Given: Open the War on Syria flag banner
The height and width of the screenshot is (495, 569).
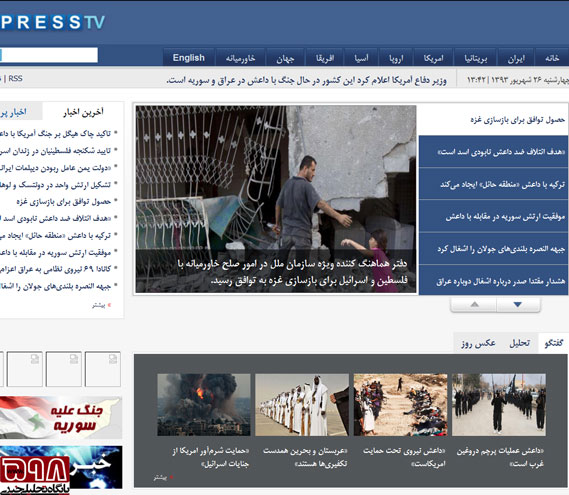Looking at the screenshot, I should (x=61, y=417).
